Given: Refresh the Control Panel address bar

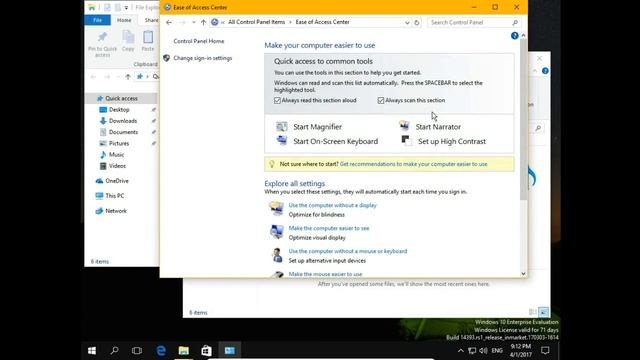Looking at the screenshot, I should tap(417, 22).
